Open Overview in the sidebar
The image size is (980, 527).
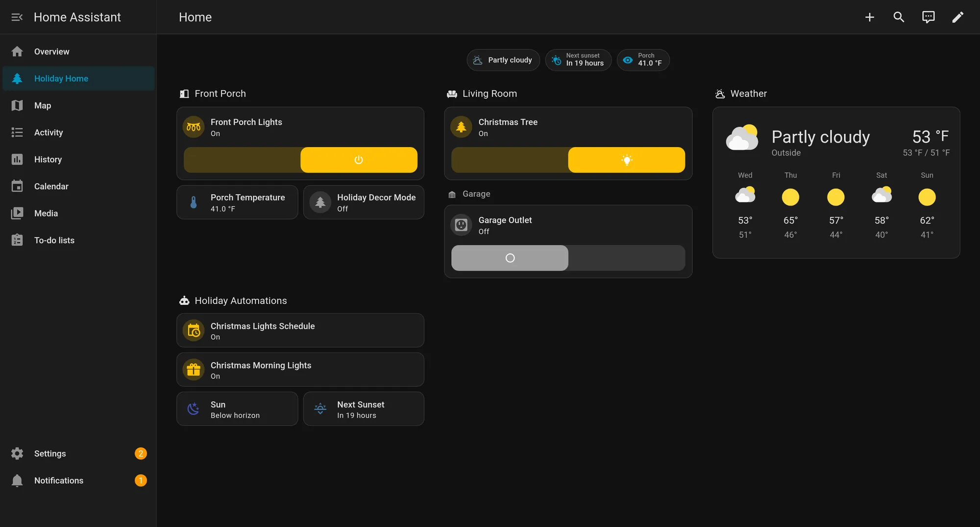pos(78,51)
